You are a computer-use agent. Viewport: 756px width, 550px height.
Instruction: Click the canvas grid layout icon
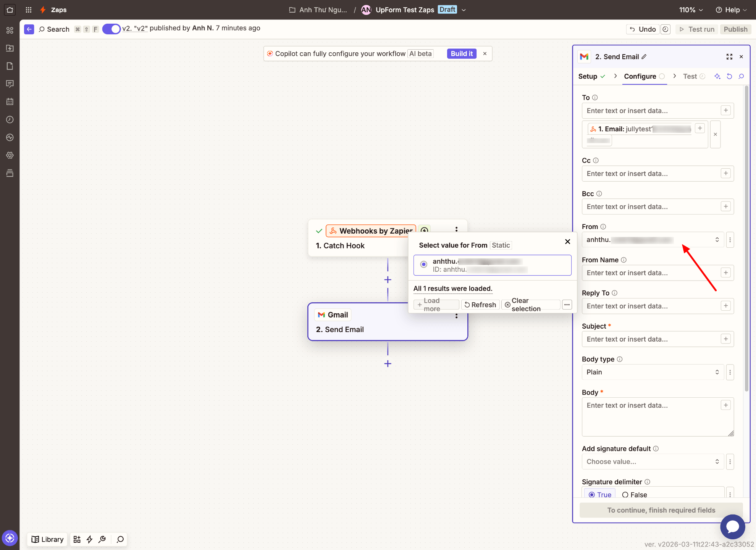click(77, 539)
